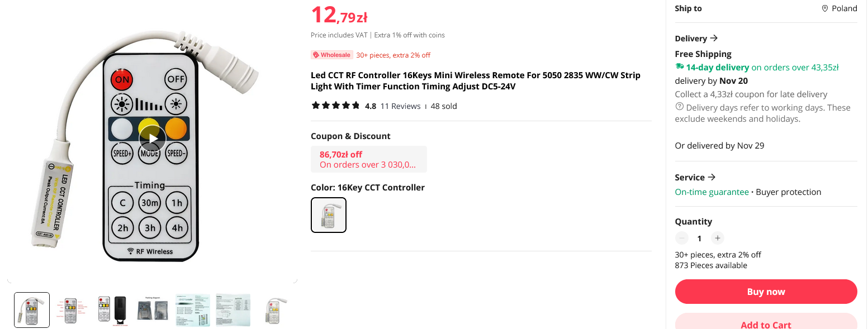Image resolution: width=868 pixels, height=329 pixels.
Task: Open the 11 Reviews link
Action: point(400,106)
